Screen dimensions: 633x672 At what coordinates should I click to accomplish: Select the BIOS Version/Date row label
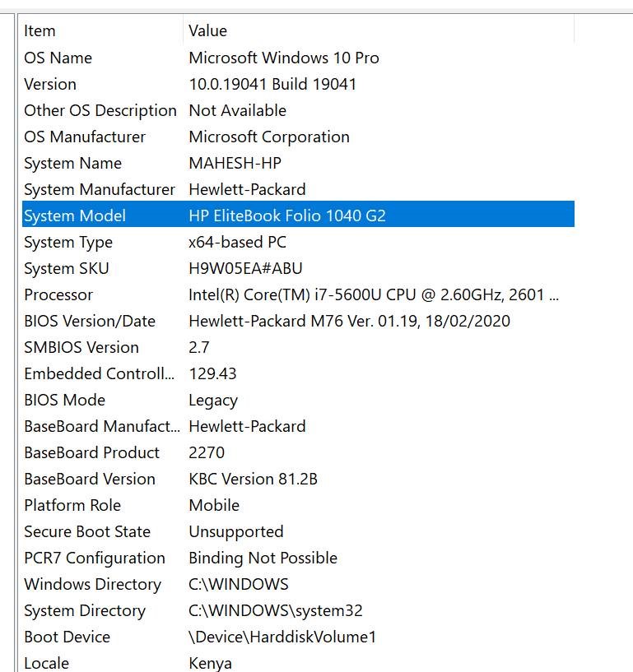pos(90,322)
